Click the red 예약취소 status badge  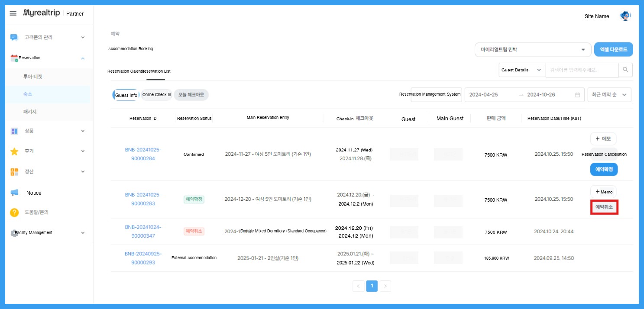pos(194,232)
